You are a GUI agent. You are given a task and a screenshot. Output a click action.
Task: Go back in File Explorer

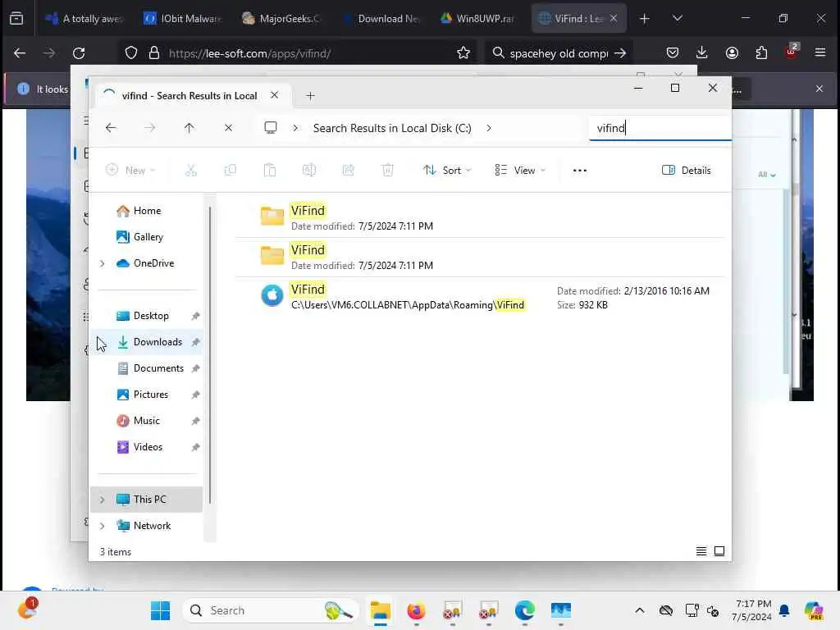point(111,128)
